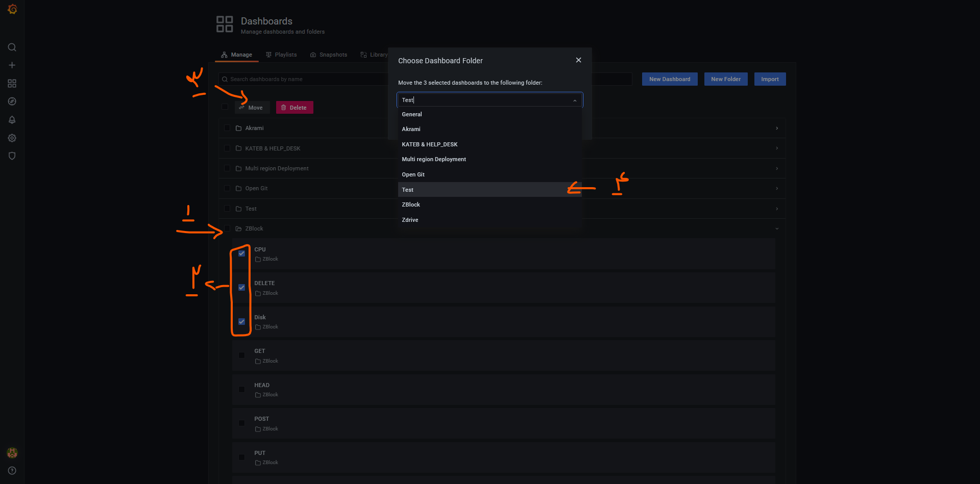Select Open Git dropdown option
The height and width of the screenshot is (484, 980).
point(490,174)
